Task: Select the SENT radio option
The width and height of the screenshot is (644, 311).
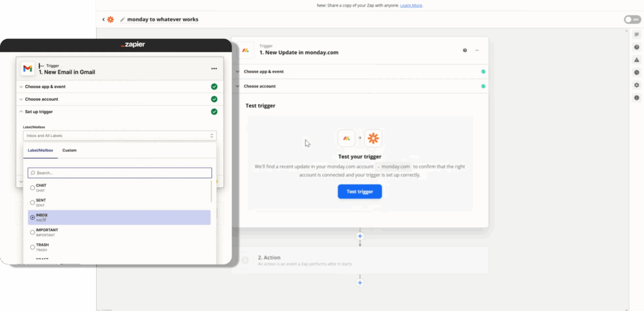Action: pos(33,203)
